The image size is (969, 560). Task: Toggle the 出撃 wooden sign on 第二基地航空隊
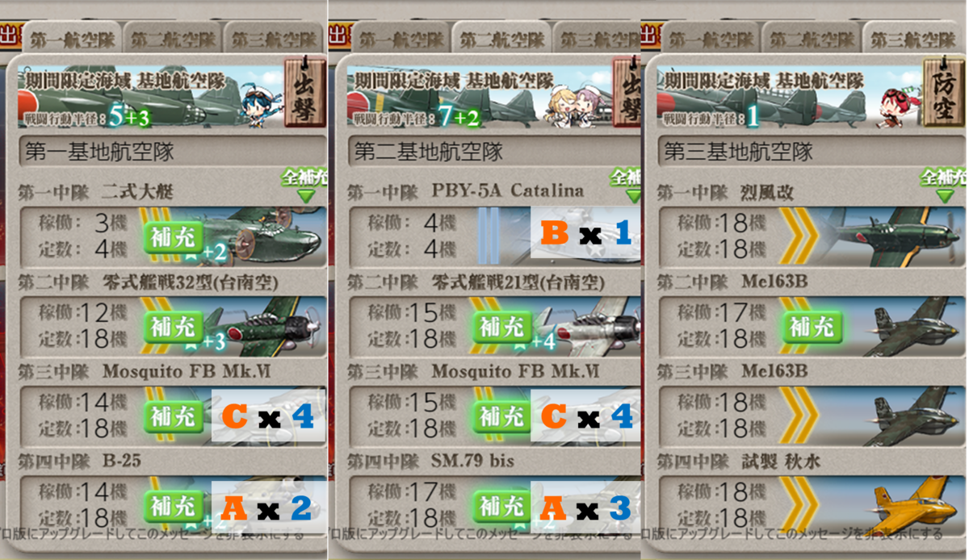pos(627,90)
